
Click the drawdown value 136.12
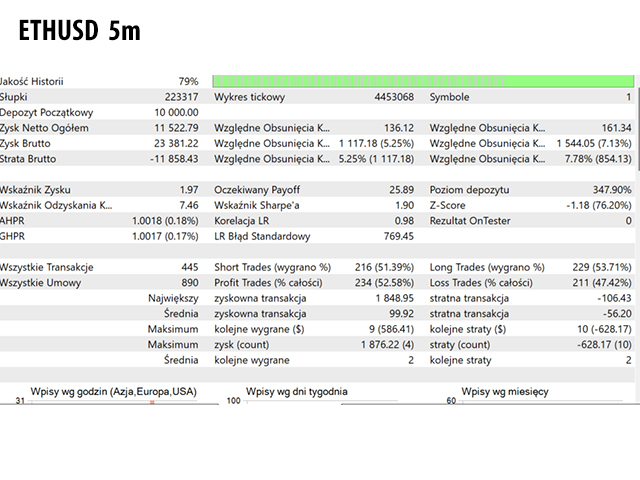click(x=399, y=128)
